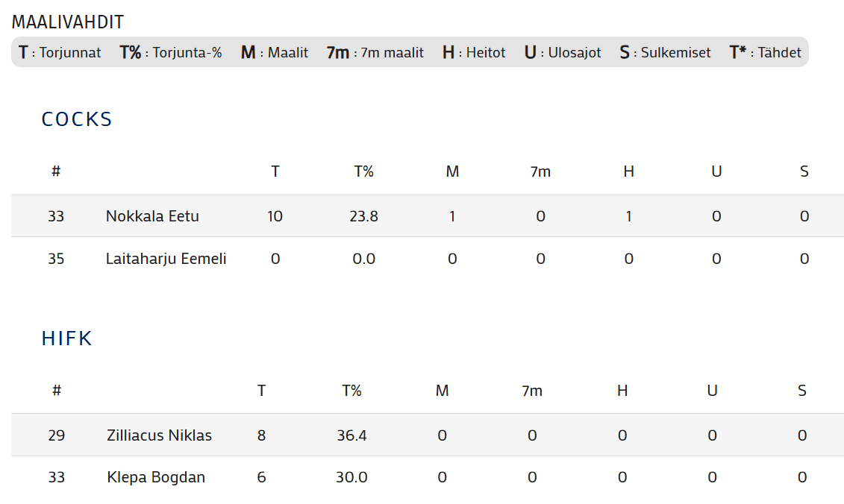
Task: Click the 7m column header in HIFK table
Action: tap(531, 391)
